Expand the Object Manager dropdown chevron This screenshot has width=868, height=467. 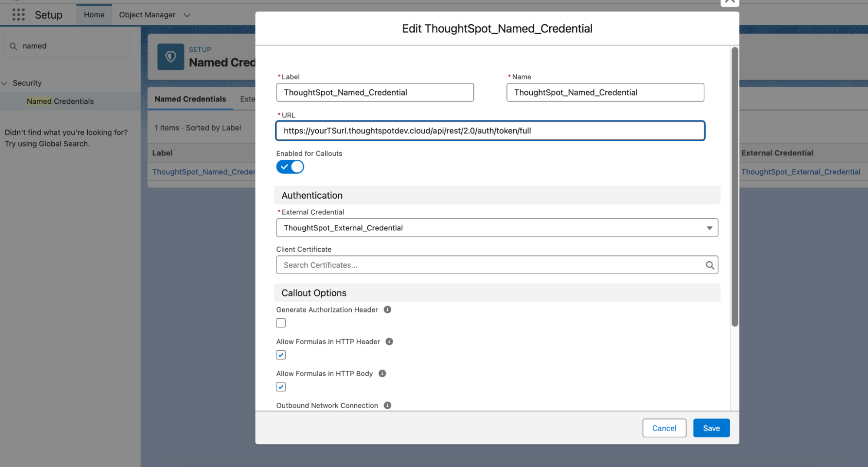pos(187,14)
